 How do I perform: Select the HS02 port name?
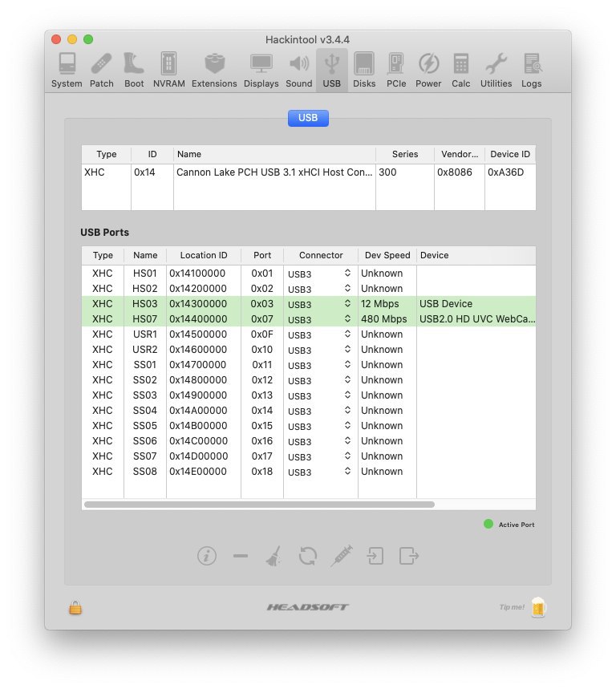(x=144, y=288)
